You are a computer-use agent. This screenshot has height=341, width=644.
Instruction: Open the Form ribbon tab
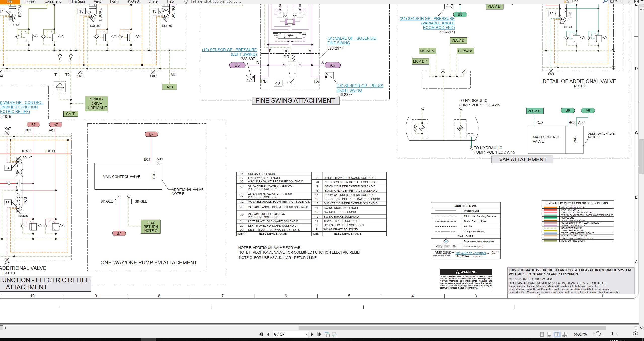[x=114, y=2]
